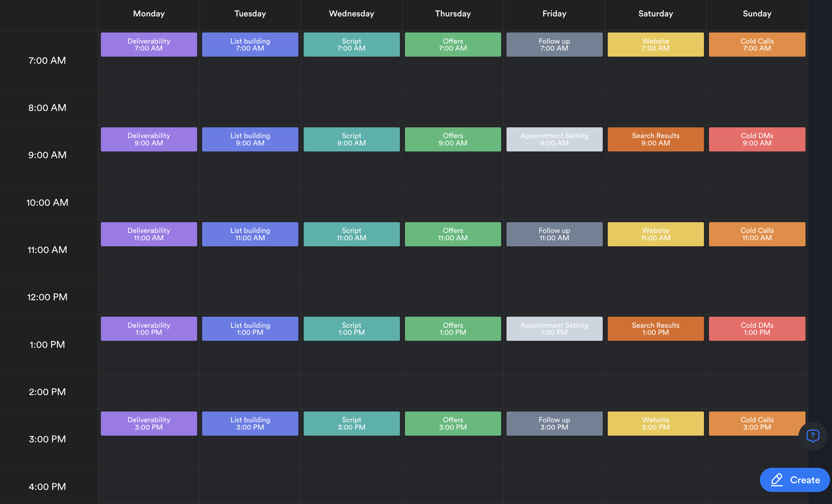Click the Monday column header
Image resolution: width=832 pixels, height=504 pixels.
148,13
